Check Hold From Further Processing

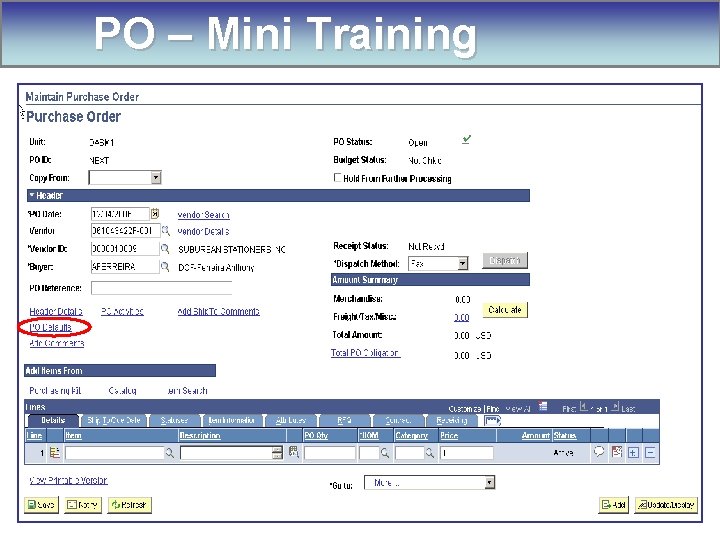[338, 177]
